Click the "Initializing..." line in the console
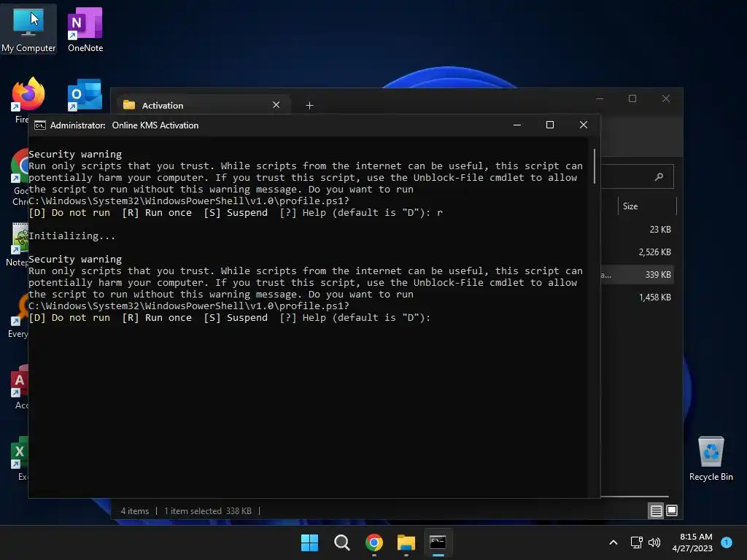 coord(72,236)
